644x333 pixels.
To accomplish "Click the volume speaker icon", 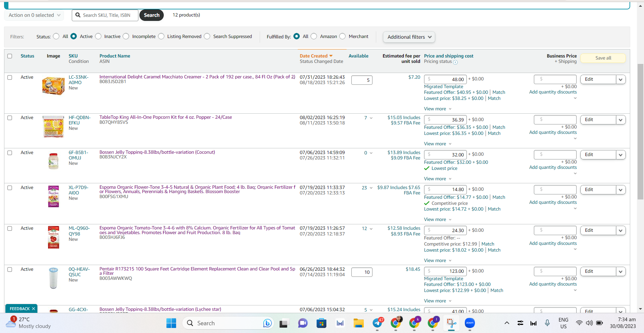I will coord(589,323).
